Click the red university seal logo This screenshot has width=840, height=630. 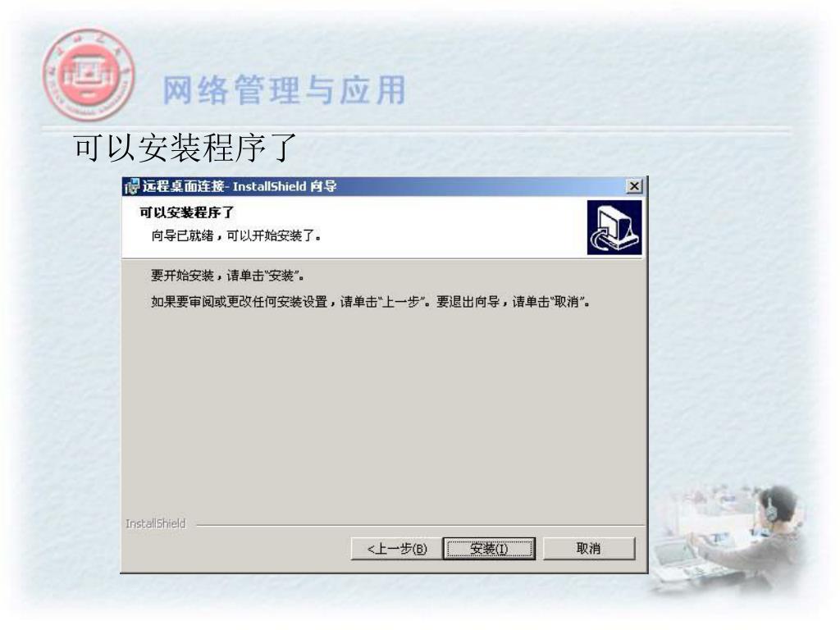(89, 75)
